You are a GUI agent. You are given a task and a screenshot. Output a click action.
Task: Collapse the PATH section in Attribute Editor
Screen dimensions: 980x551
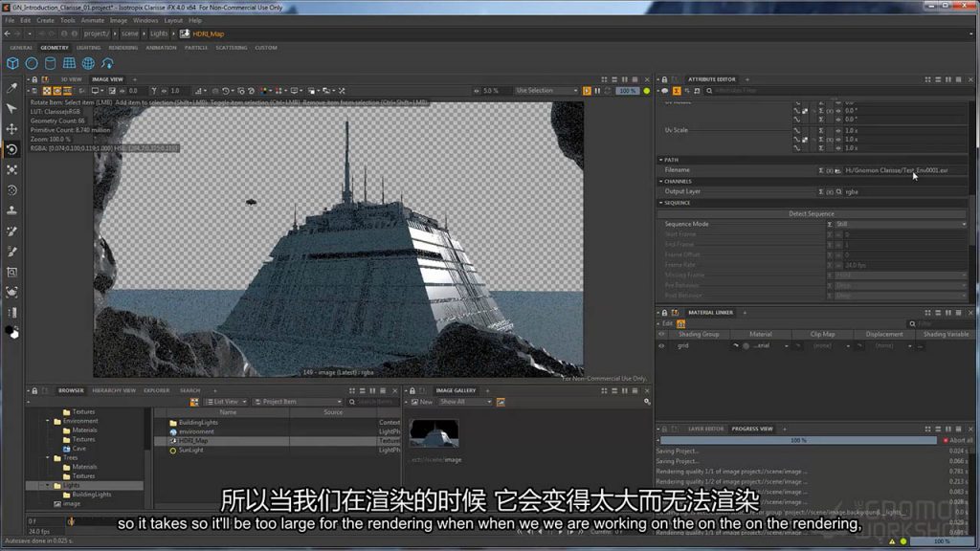(x=660, y=160)
